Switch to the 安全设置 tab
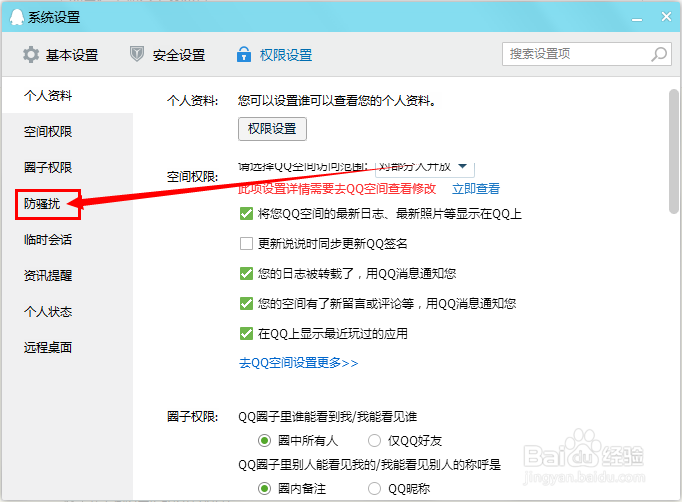Viewport: 682px width, 502px height. 167,55
